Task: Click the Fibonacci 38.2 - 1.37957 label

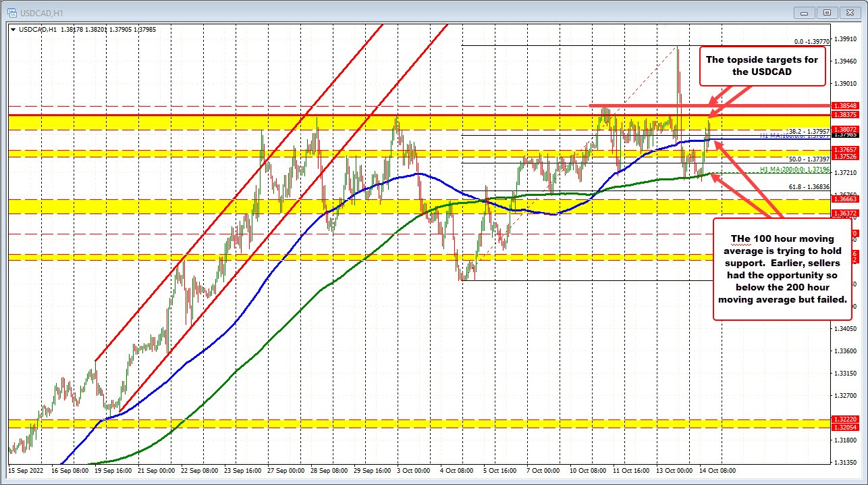Action: 809,130
